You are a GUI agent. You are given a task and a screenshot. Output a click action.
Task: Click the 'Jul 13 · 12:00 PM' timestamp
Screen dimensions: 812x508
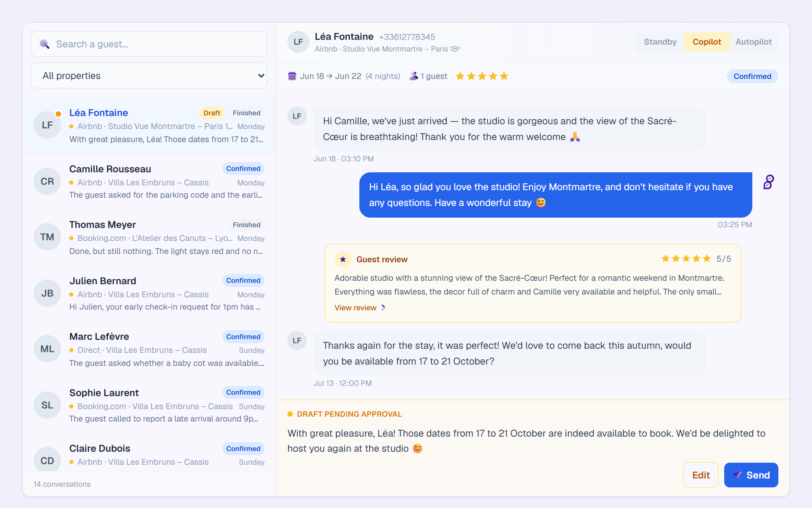[343, 383]
